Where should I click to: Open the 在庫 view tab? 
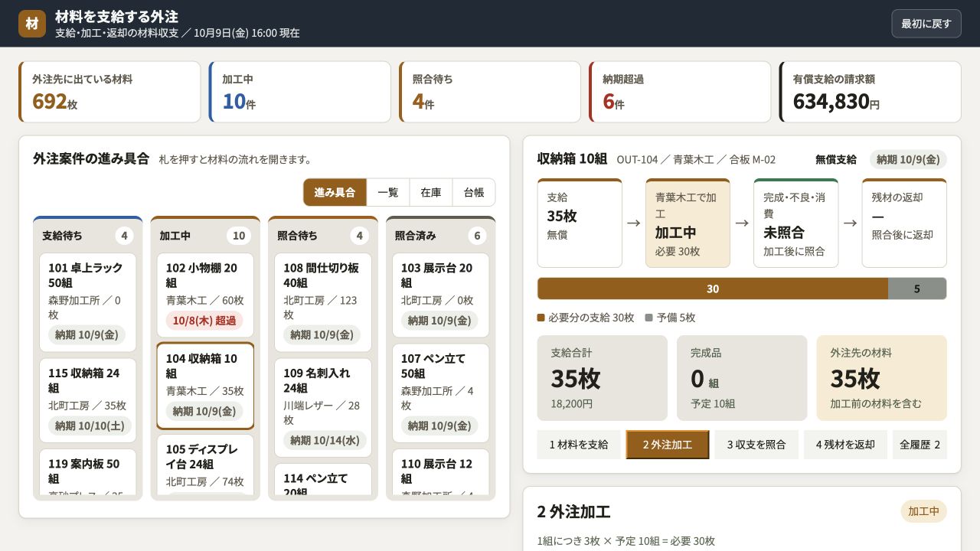[x=431, y=192]
